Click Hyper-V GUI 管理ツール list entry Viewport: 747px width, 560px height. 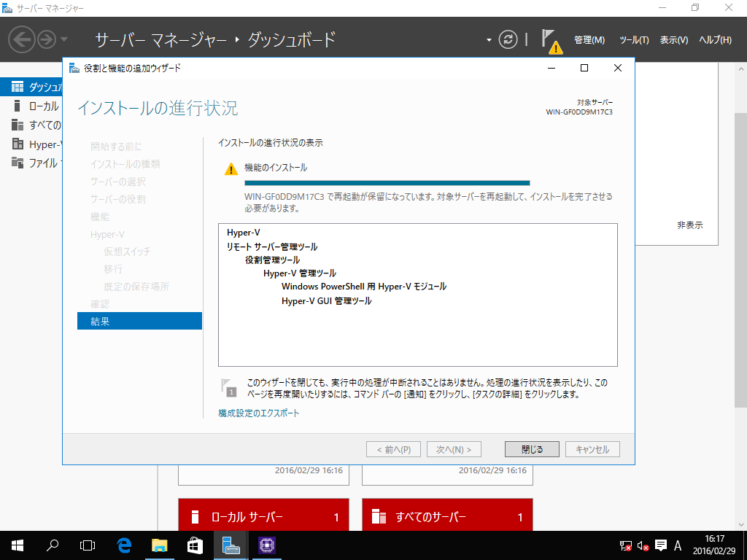326,301
